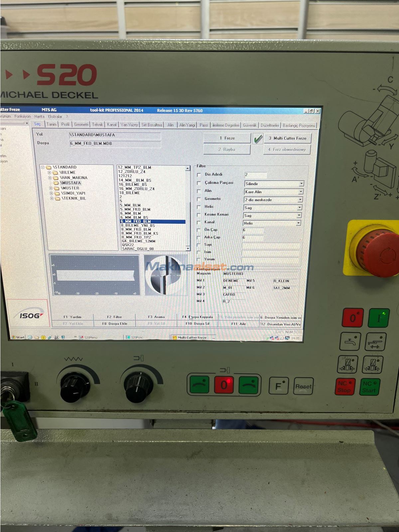Click the F8 Dosya Ekle button
This screenshot has width=399, height=532.
(x=114, y=324)
